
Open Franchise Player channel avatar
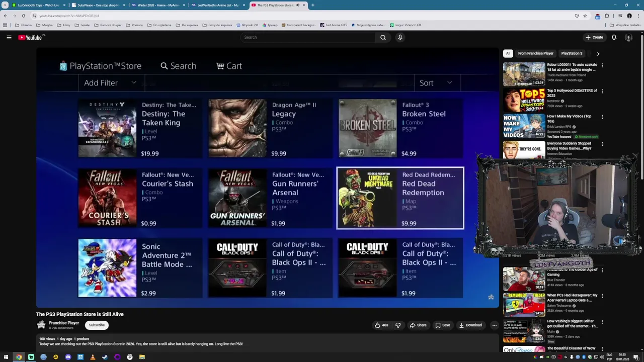click(x=41, y=325)
